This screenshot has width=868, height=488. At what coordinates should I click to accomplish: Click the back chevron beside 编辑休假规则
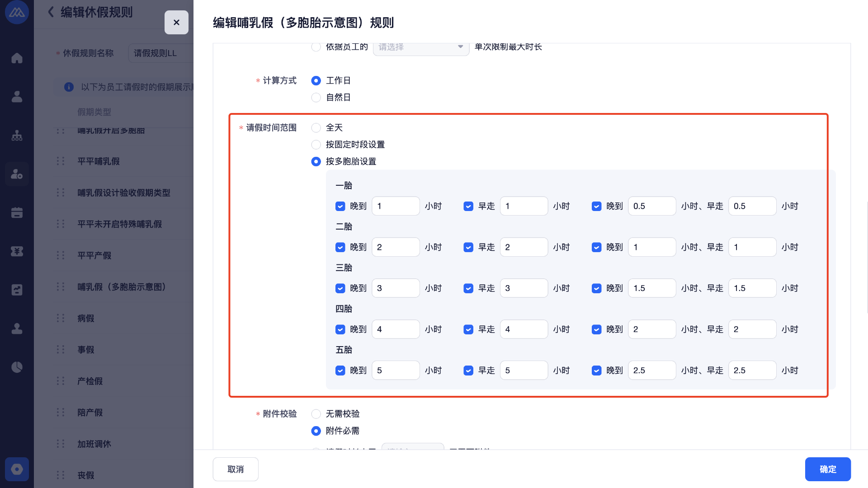tap(51, 12)
